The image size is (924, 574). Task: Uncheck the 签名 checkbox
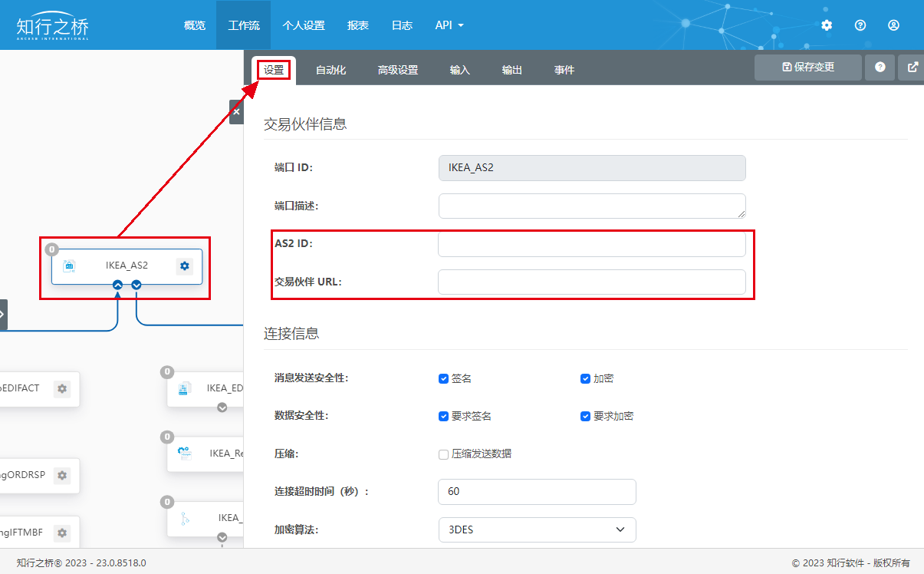pos(443,378)
